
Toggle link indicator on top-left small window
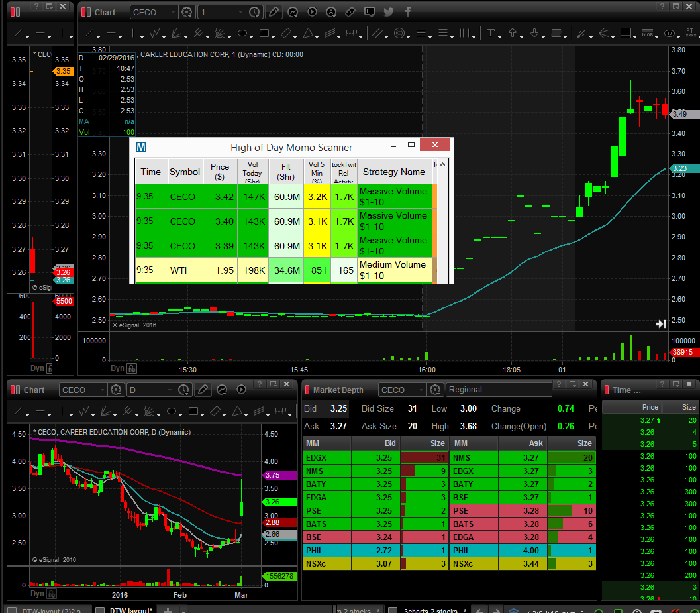click(x=15, y=12)
